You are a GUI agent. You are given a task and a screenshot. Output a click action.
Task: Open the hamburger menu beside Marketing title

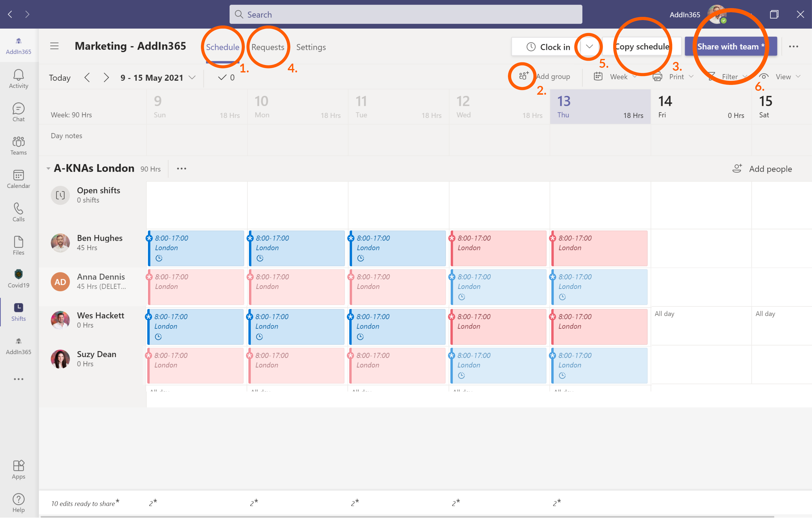(x=54, y=46)
